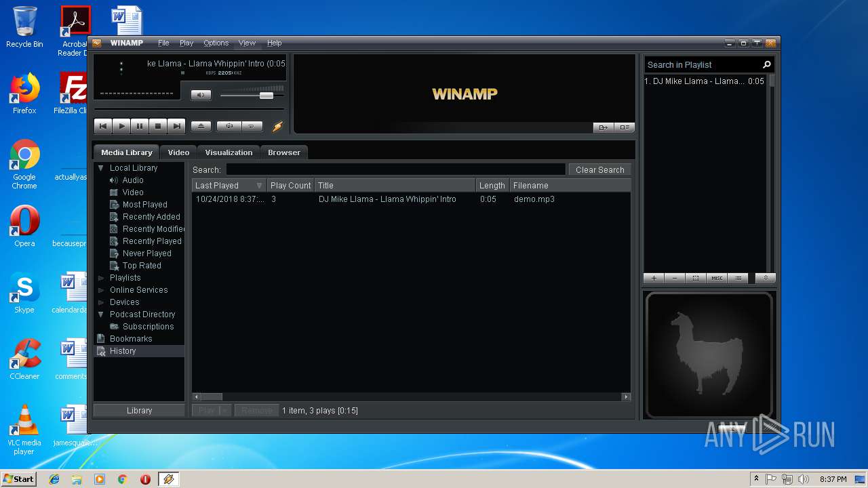Toggle shuffle mode button
Image resolution: width=868 pixels, height=488 pixels.
(229, 126)
